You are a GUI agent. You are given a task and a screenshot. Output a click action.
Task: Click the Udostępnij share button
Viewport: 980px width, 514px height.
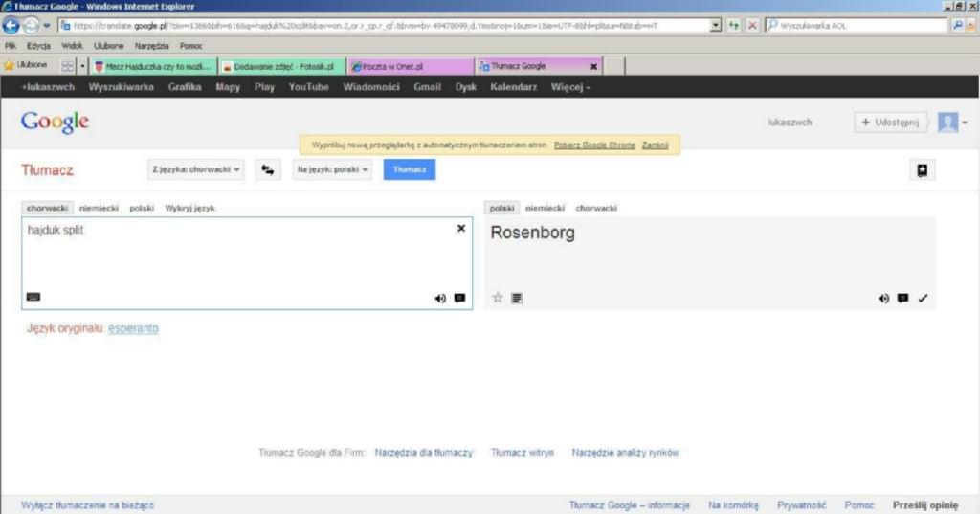click(x=890, y=123)
